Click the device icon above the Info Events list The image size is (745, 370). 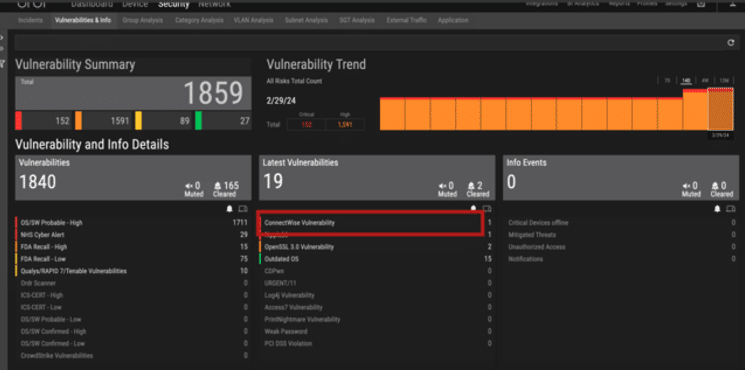tap(731, 209)
